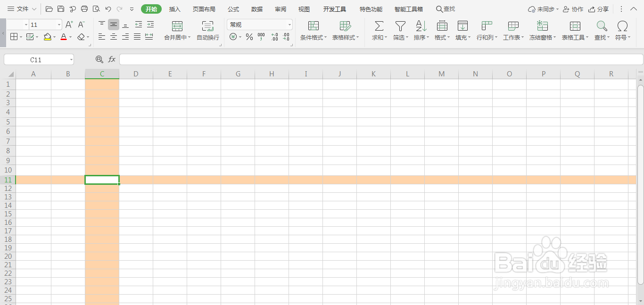The height and width of the screenshot is (305, 644).
Task: Click the 协作 collaborate button
Action: click(573, 9)
